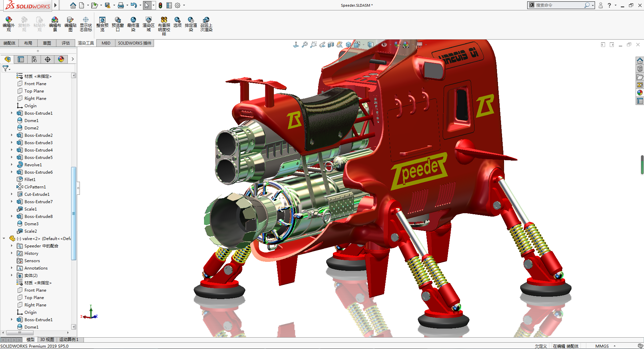
Task: Open the ConfigurationManager tab icon
Action: (x=34, y=59)
